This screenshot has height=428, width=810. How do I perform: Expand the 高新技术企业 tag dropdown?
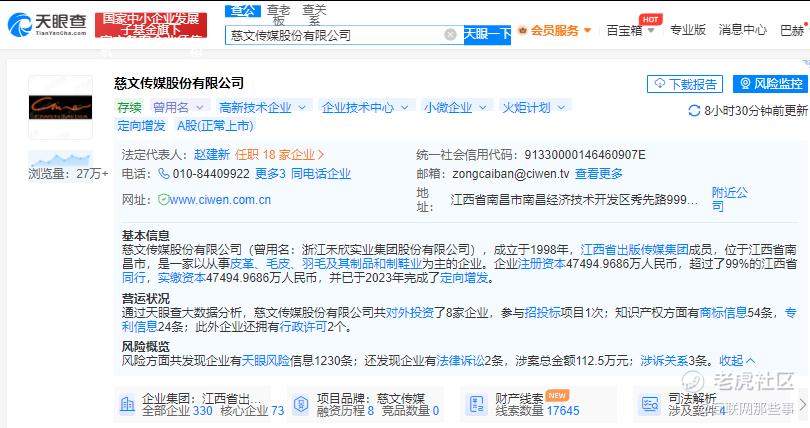(262, 107)
